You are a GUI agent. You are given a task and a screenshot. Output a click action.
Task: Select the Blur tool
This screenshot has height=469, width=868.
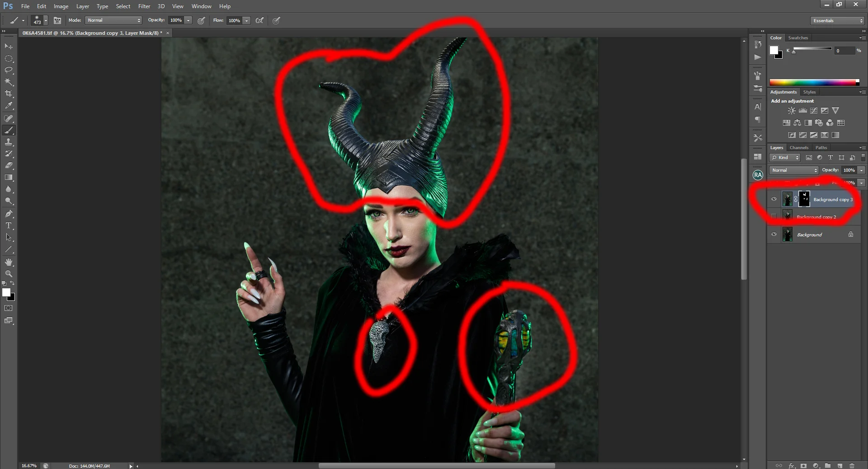coord(9,189)
